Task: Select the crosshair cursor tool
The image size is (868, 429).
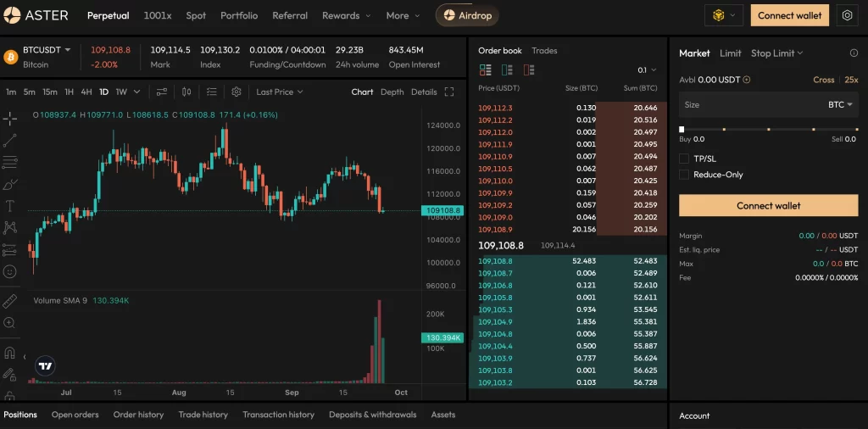Action: pos(9,119)
